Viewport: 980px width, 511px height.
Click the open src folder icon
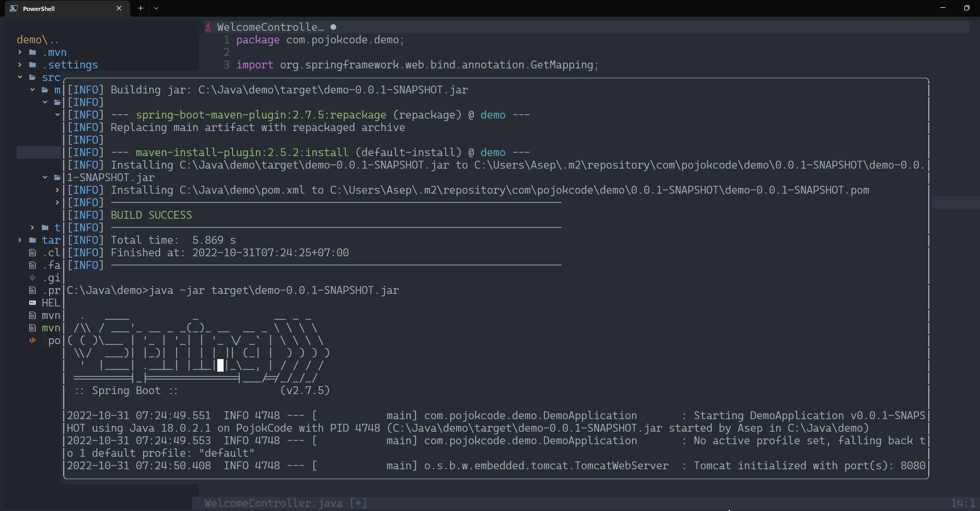32,77
